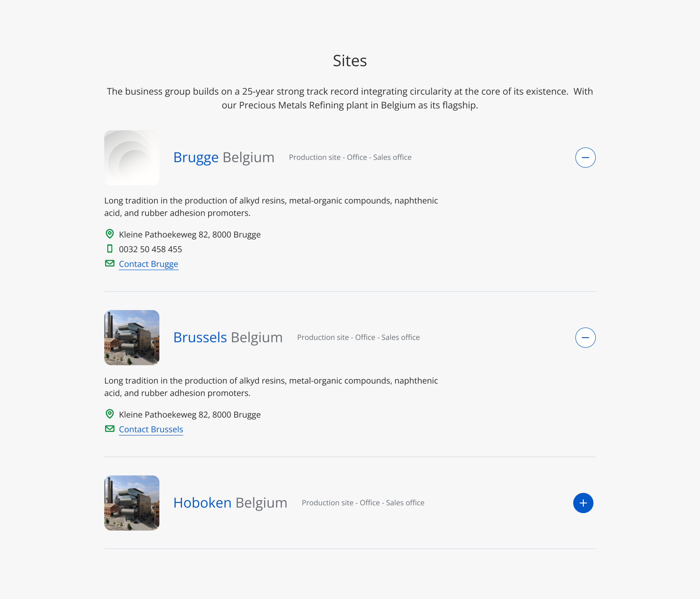Click the Brussels section address text
Screen dimensions: 700x599
click(x=190, y=415)
